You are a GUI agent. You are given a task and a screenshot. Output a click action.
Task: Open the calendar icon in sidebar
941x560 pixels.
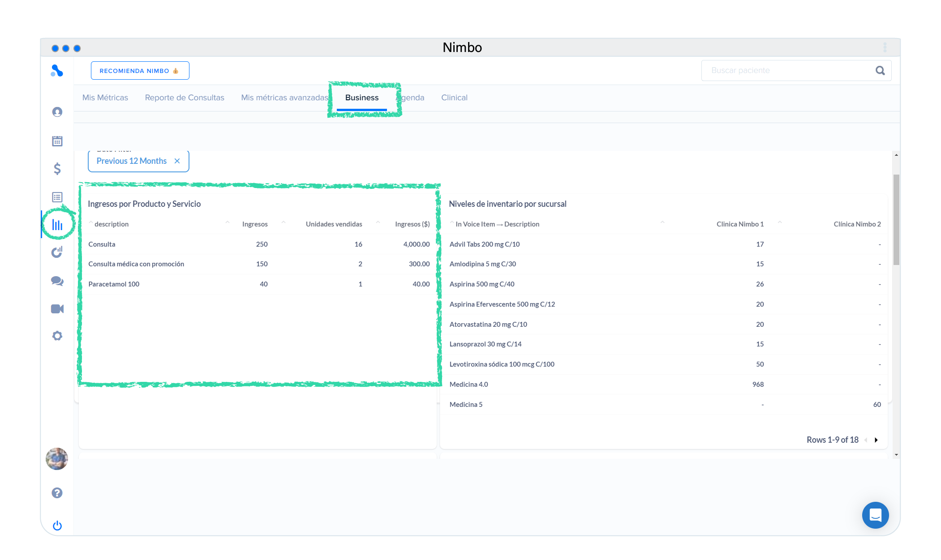coord(57,141)
